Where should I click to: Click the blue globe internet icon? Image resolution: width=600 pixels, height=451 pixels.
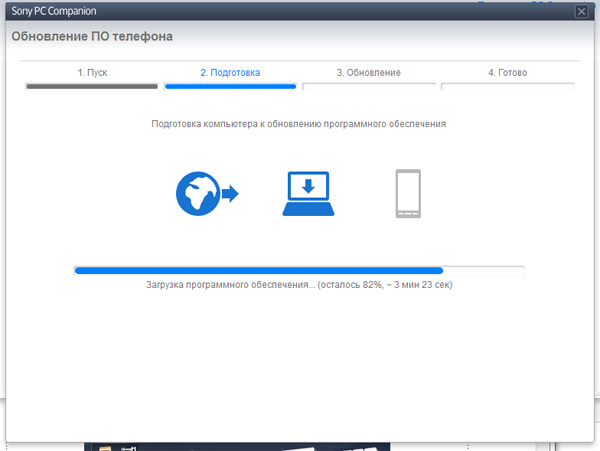pyautogui.click(x=197, y=194)
